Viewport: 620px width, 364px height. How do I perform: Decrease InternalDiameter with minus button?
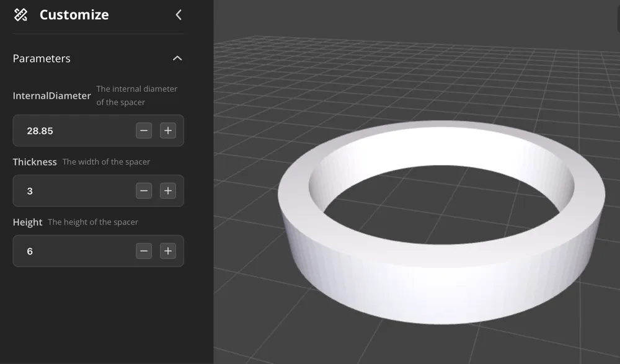144,131
